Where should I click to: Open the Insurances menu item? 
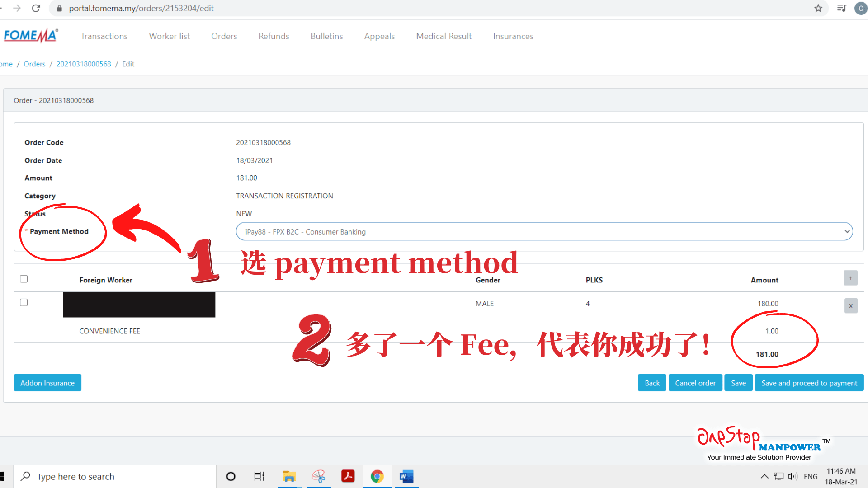click(x=513, y=36)
